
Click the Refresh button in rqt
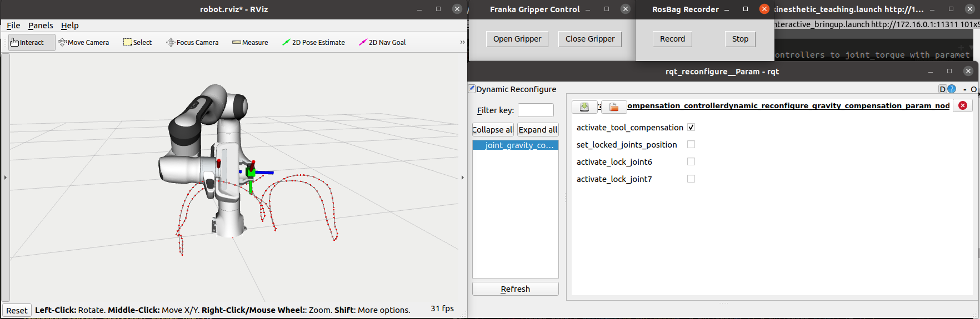click(x=516, y=289)
